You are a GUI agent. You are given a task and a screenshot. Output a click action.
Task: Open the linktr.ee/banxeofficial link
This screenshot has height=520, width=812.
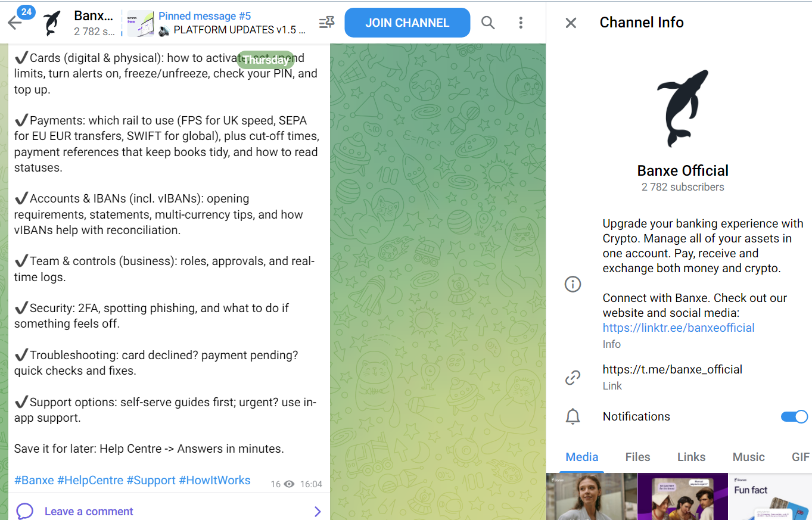679,328
